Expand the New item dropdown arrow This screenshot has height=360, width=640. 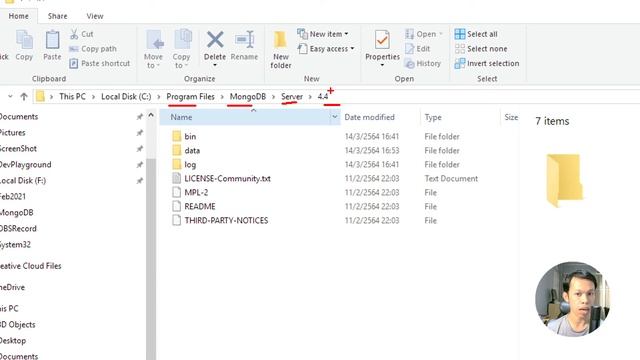tap(347, 34)
